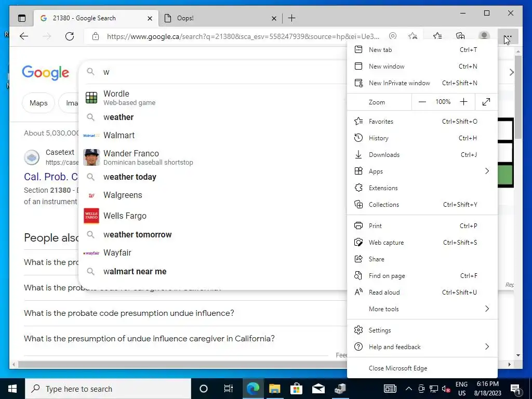The width and height of the screenshot is (532, 399).
Task: Expand Help and feedback submenu arrow
Action: (x=487, y=347)
